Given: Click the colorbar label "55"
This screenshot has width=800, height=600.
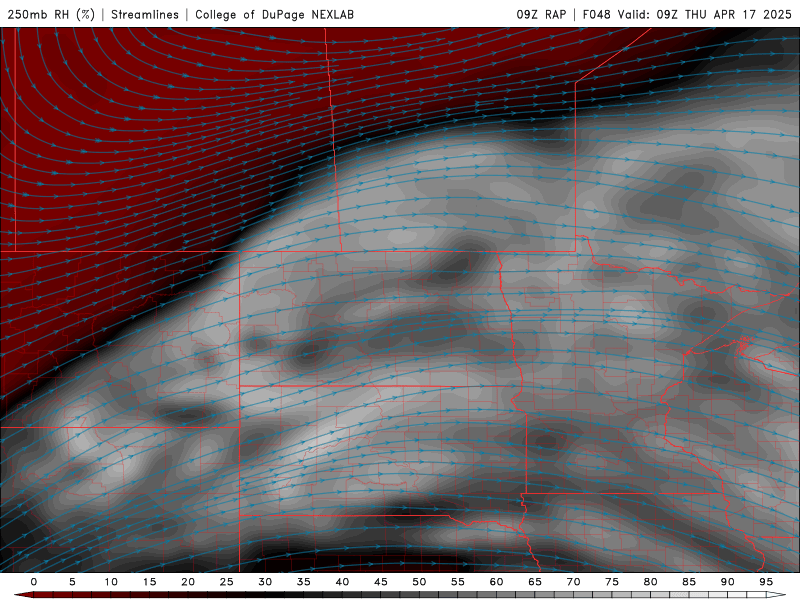Looking at the screenshot, I should tap(458, 582).
